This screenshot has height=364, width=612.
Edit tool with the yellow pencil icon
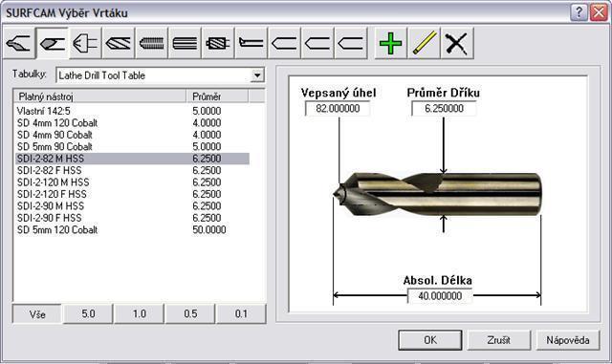(424, 43)
